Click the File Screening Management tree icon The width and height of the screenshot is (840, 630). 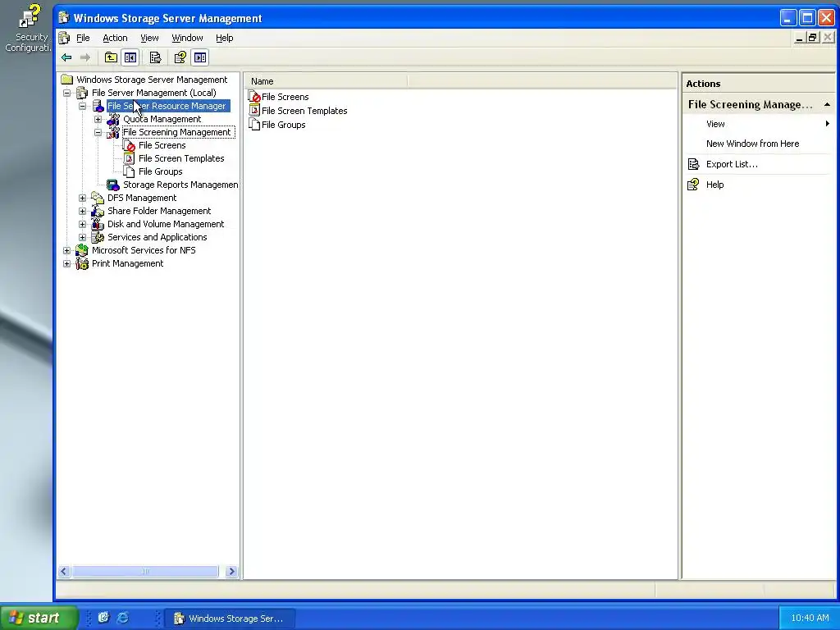(113, 132)
